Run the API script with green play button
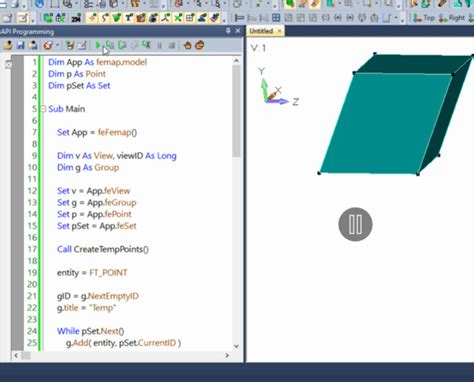The image size is (474, 382). (98, 45)
